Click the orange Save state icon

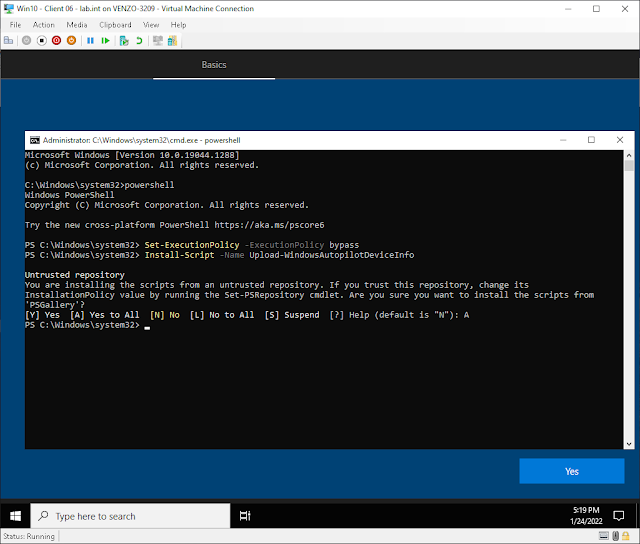point(71,40)
